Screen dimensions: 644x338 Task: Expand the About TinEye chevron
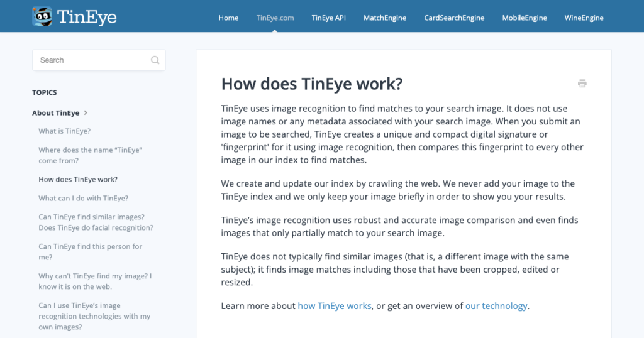click(86, 113)
